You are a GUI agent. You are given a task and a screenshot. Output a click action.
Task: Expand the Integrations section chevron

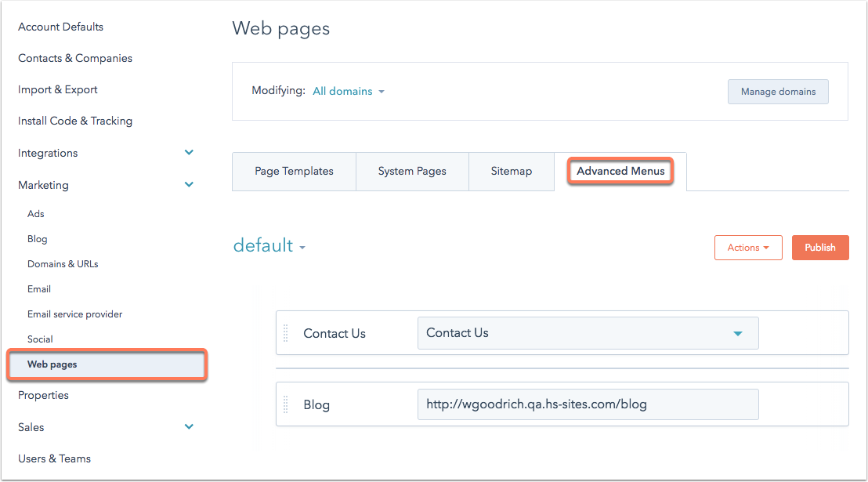pyautogui.click(x=189, y=152)
